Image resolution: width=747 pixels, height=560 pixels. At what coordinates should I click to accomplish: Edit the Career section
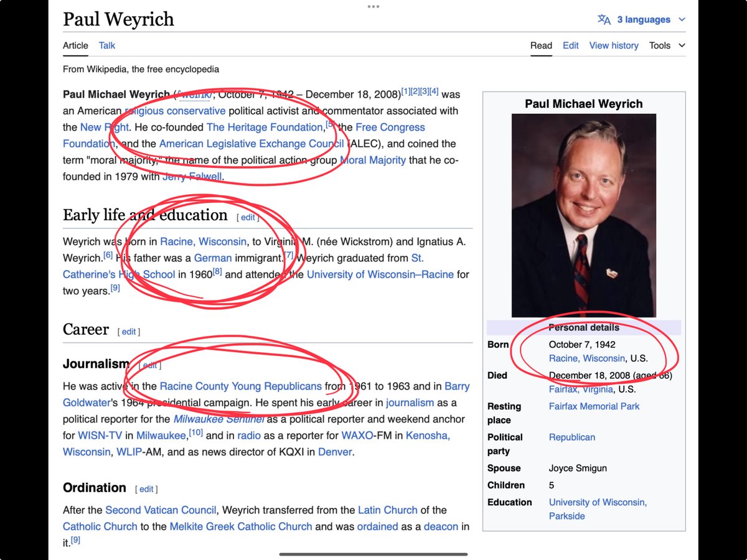click(x=129, y=332)
